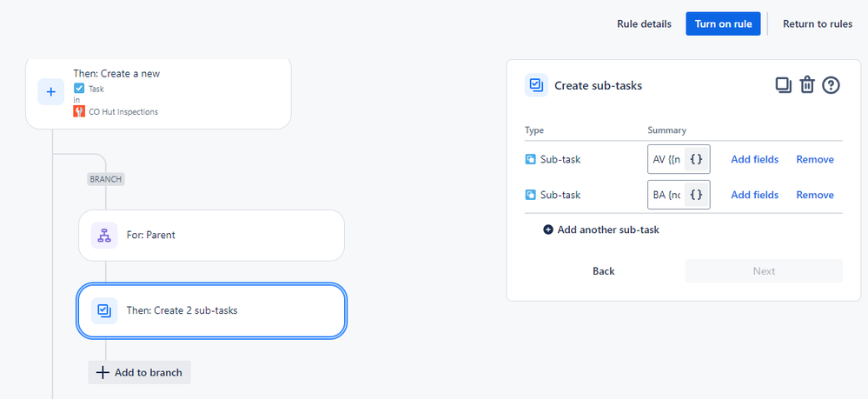Click the Create sub-tasks panel header icon
Viewport: 868px width, 399px height.
[x=536, y=85]
